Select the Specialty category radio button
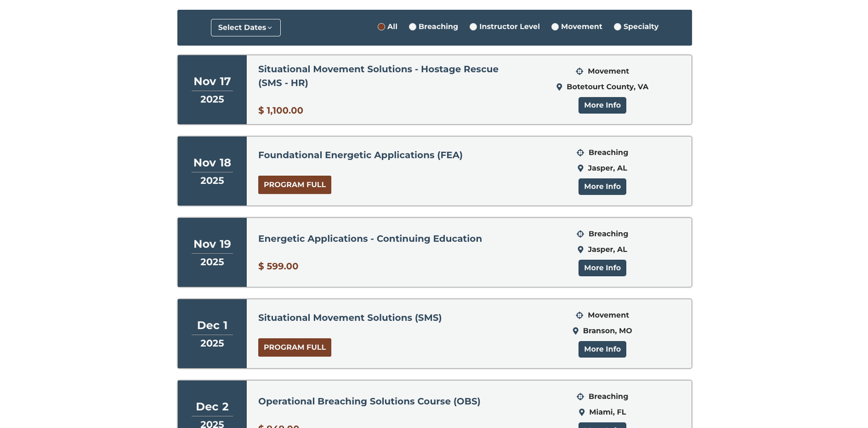Viewport: 868px width, 428px height. click(x=617, y=27)
